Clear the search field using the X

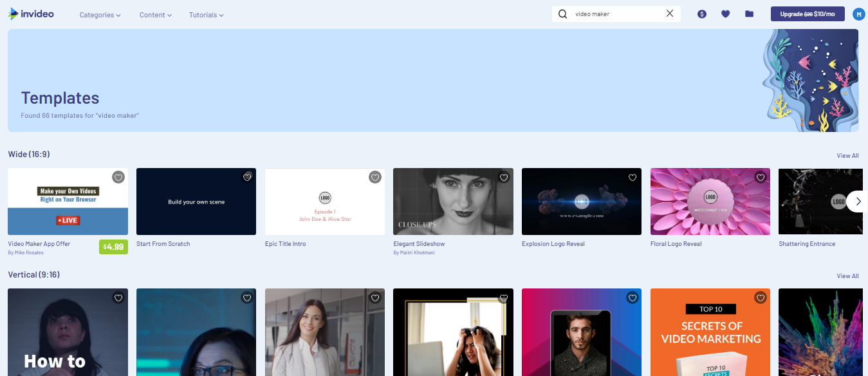669,14
